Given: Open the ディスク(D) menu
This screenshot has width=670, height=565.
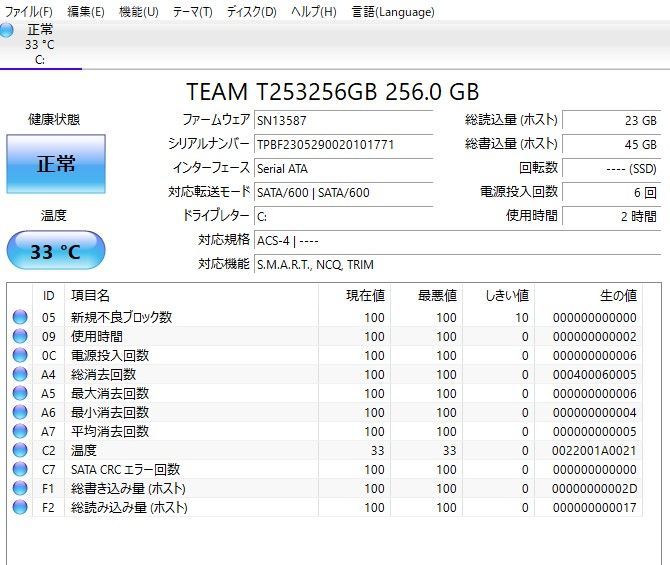Looking at the screenshot, I should pos(251,12).
